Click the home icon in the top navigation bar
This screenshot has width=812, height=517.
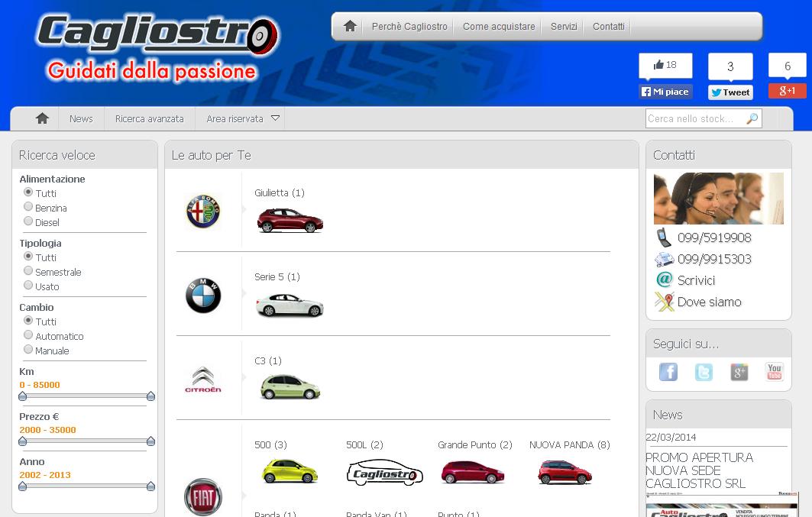point(350,26)
